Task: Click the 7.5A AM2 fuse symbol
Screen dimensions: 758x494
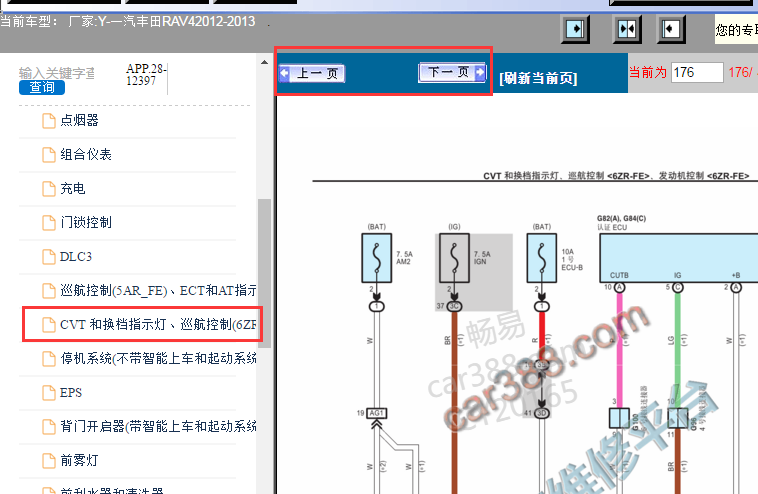Action: click(377, 258)
